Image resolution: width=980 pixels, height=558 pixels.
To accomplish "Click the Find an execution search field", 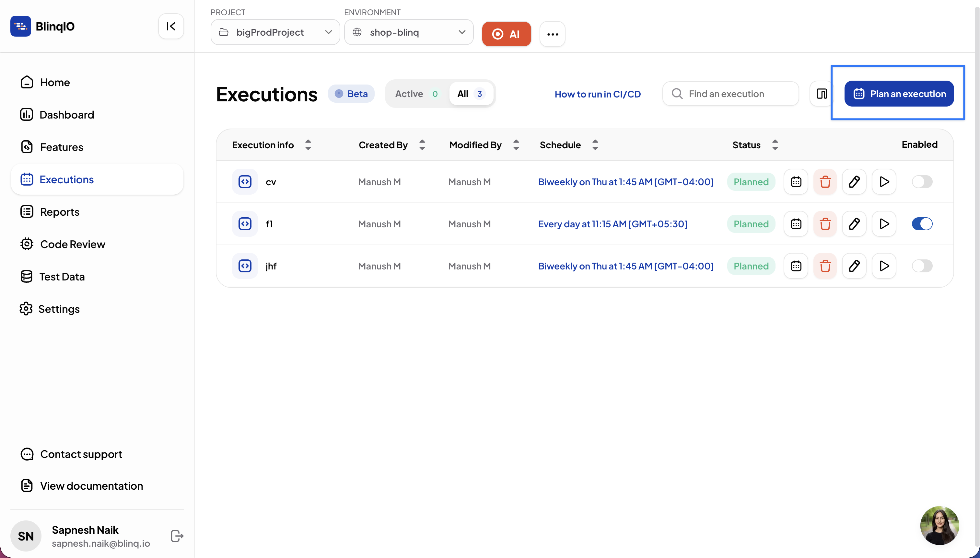I will [730, 94].
